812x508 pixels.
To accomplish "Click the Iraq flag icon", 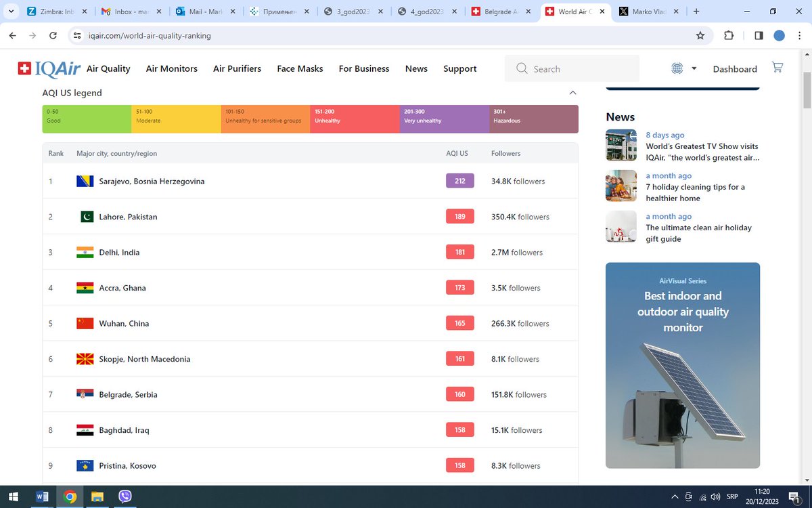I will (x=85, y=430).
